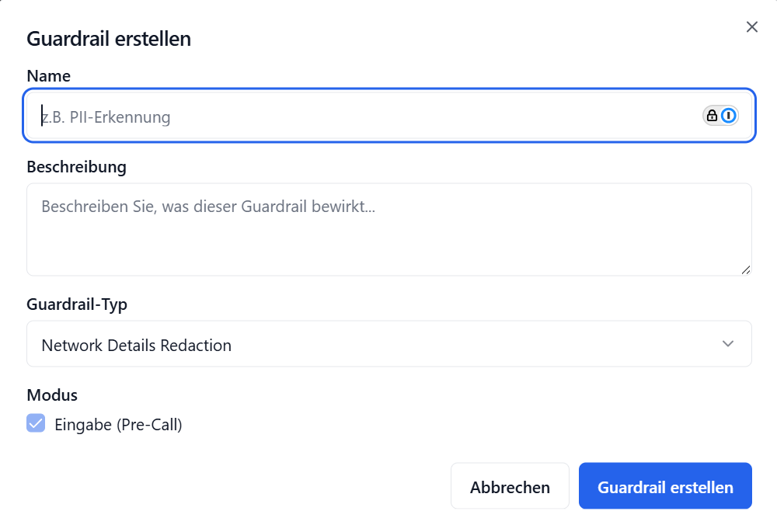Viewport: 777px width, 532px height.
Task: Click the Modus section heading
Action: [52, 395]
